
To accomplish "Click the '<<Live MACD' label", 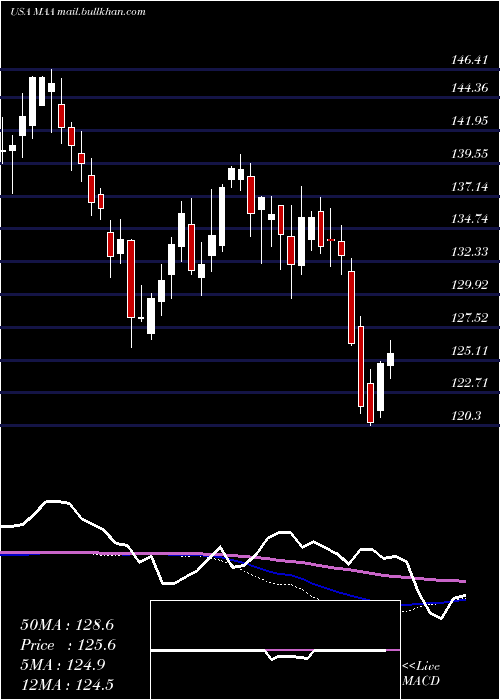I will pos(421,673).
